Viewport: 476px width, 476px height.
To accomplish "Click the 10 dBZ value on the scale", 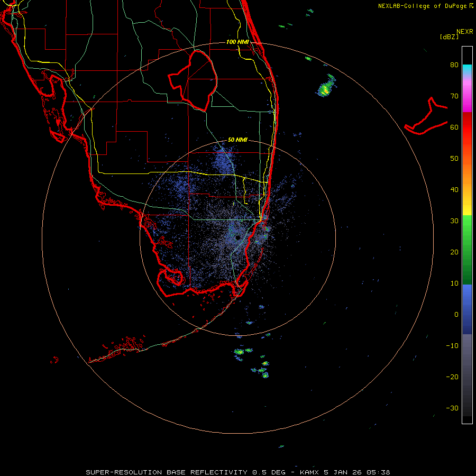I will point(454,283).
